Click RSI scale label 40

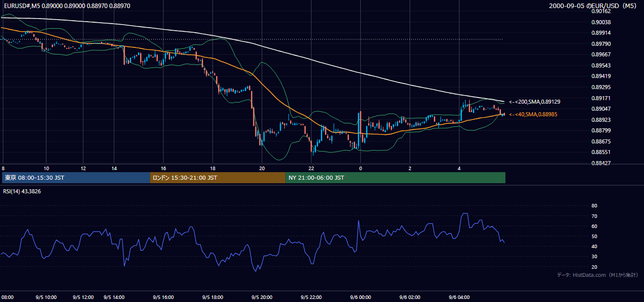coord(594,247)
